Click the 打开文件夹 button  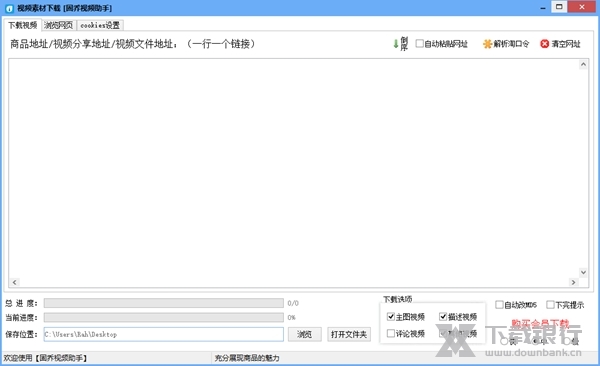(x=349, y=334)
